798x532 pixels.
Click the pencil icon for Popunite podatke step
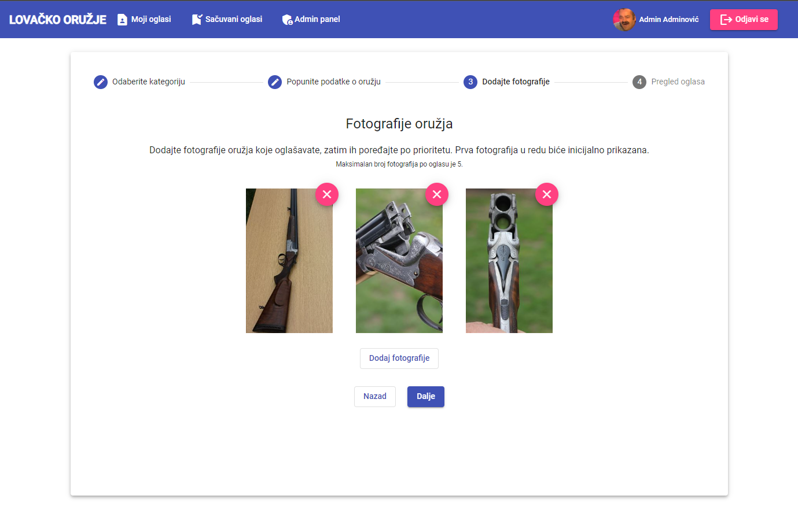pyautogui.click(x=274, y=82)
